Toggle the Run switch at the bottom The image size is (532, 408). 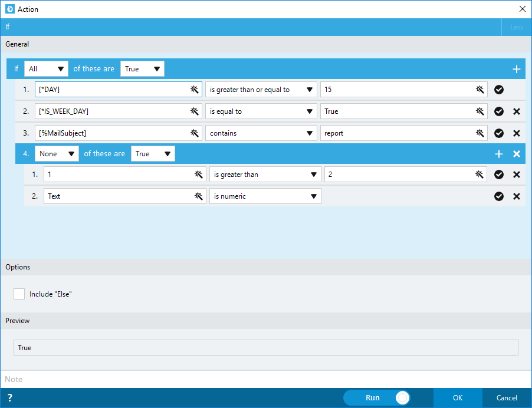click(x=403, y=397)
